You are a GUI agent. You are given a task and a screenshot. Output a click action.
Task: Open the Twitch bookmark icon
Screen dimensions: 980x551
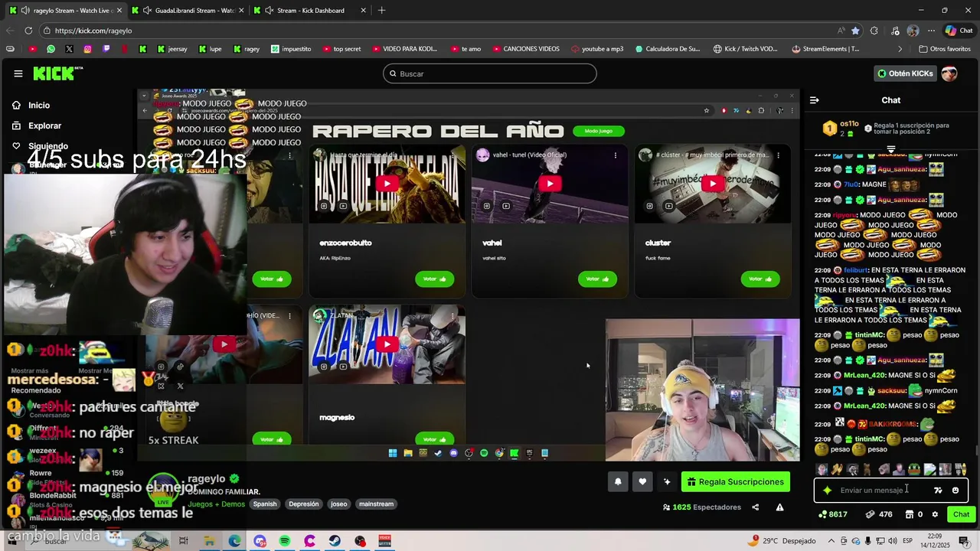click(106, 49)
